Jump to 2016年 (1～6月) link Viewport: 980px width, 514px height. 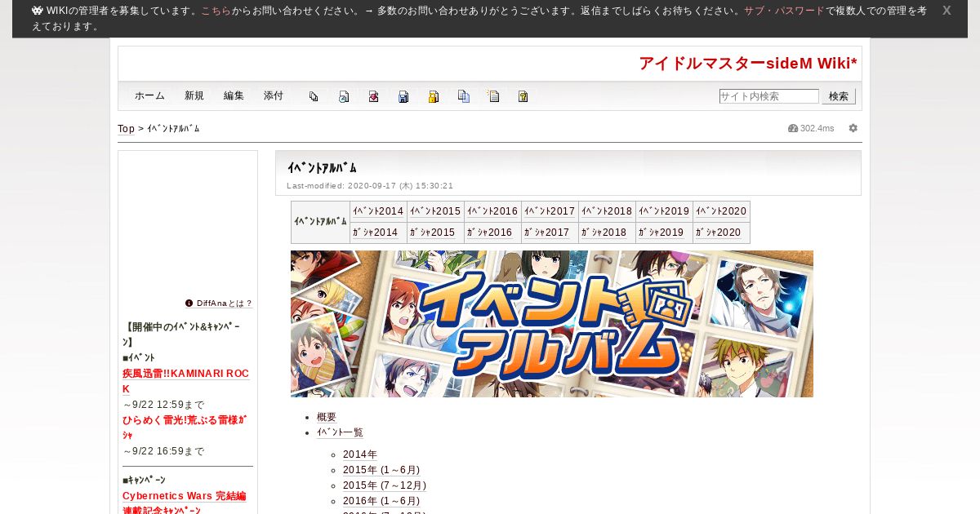pos(381,501)
